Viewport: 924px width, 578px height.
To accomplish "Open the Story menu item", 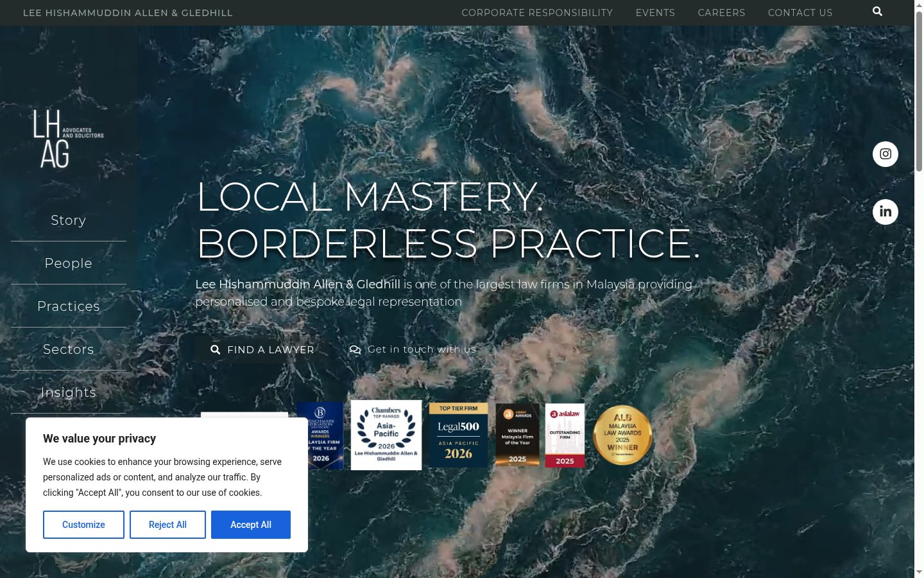I will (x=69, y=220).
